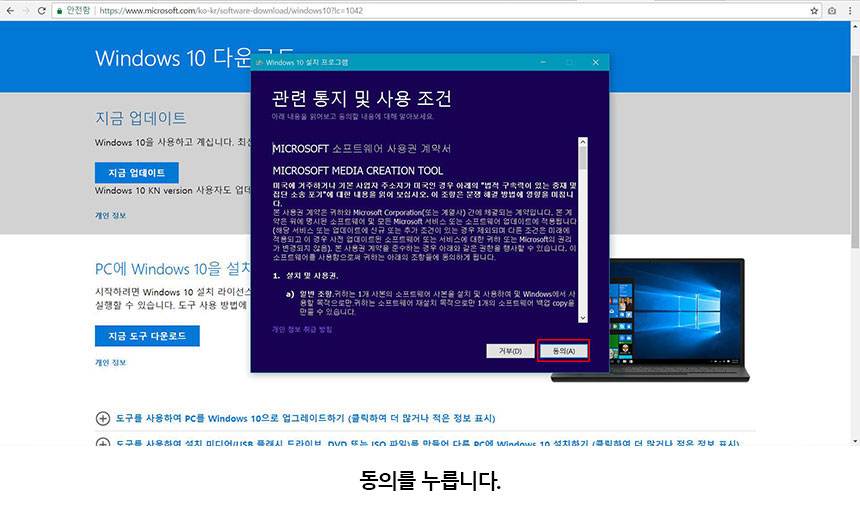Click the 거부(D) decline button
This screenshot has width=860, height=512.
(510, 351)
